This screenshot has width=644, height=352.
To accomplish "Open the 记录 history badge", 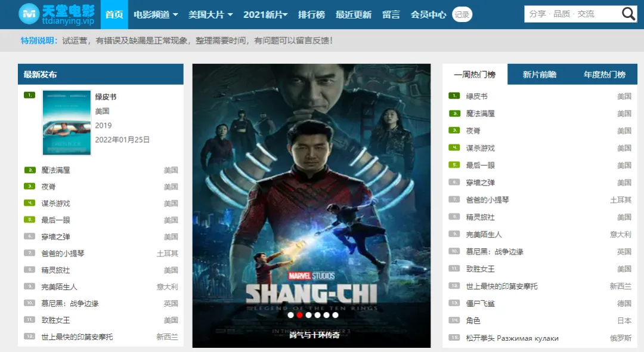I will pos(462,15).
